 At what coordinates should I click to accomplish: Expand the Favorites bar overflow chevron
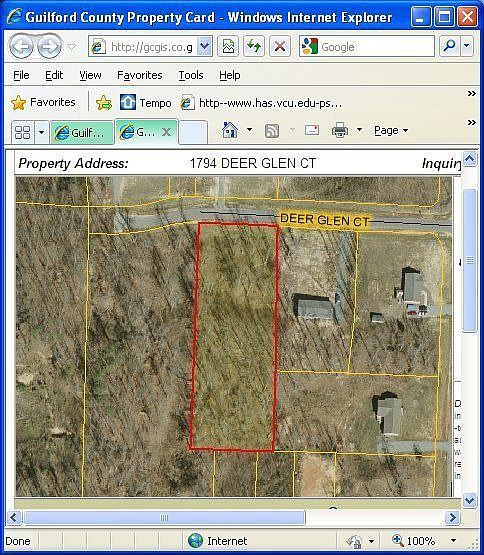(x=471, y=94)
